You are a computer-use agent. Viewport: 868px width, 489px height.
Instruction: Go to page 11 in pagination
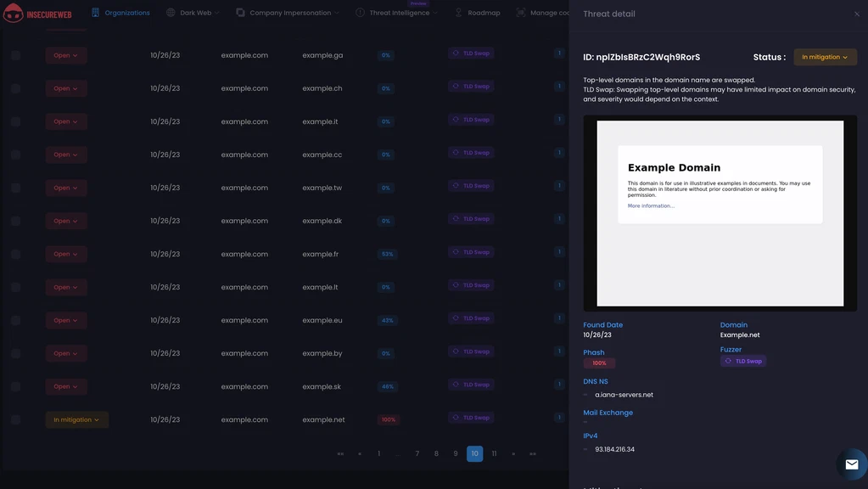click(494, 453)
